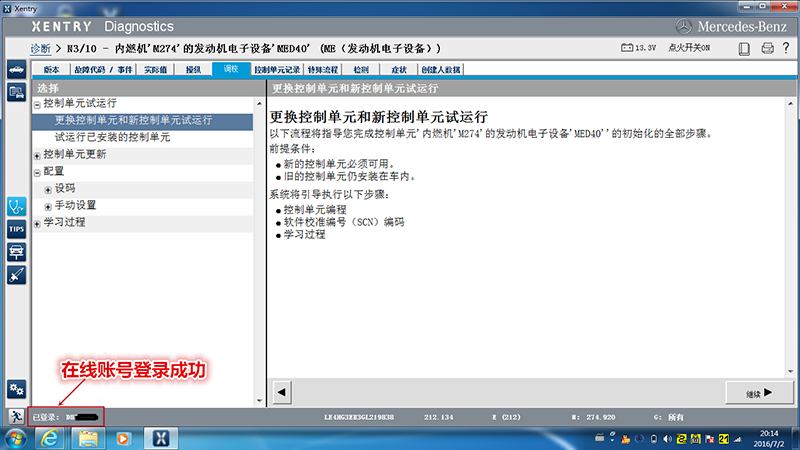Open Windows Start menu

click(x=15, y=439)
